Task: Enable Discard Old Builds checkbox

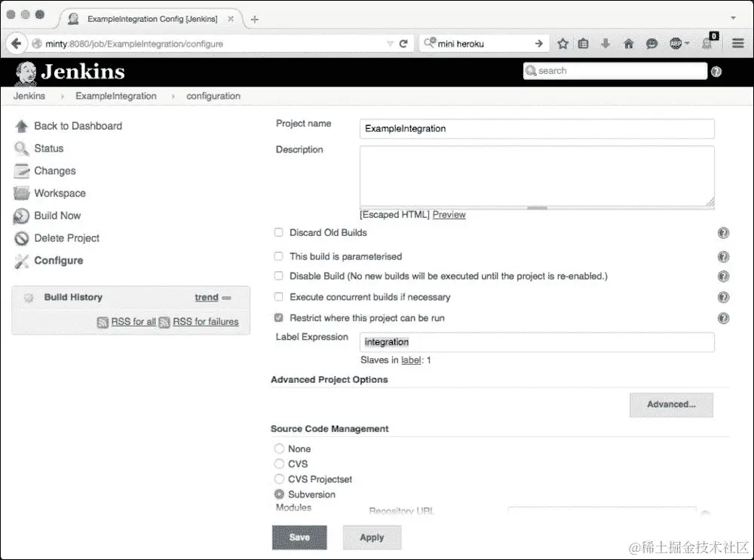Action: click(278, 233)
